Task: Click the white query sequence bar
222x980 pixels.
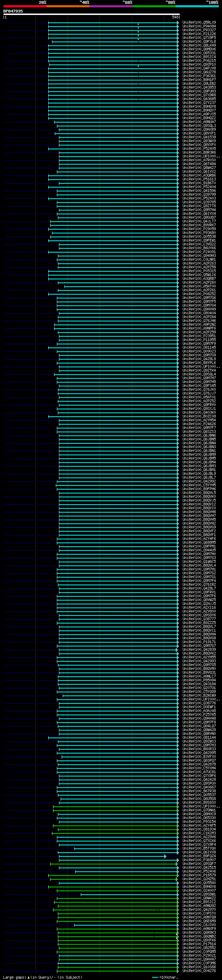Action: point(92,14)
